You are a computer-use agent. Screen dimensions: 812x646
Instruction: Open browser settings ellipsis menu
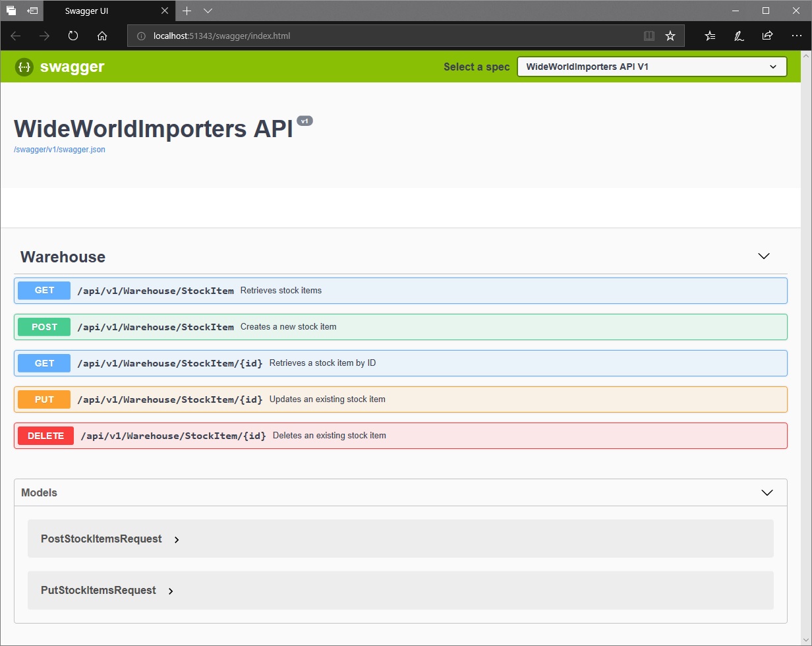pos(796,36)
